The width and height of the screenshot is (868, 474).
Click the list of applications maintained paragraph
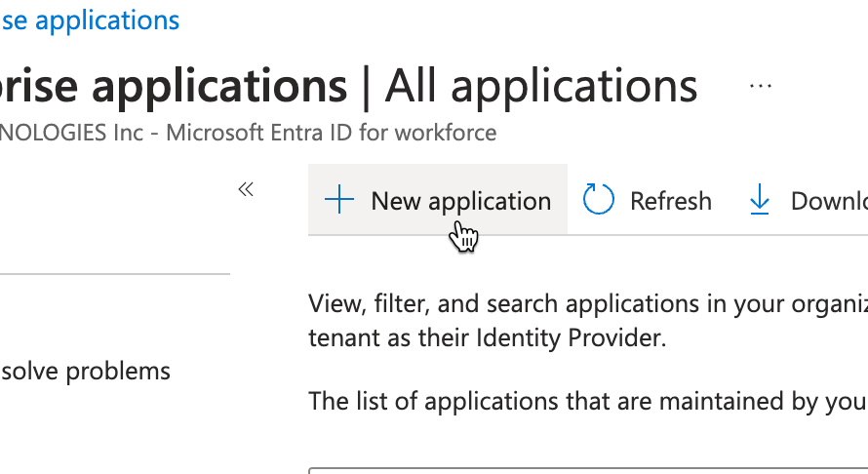click(587, 401)
